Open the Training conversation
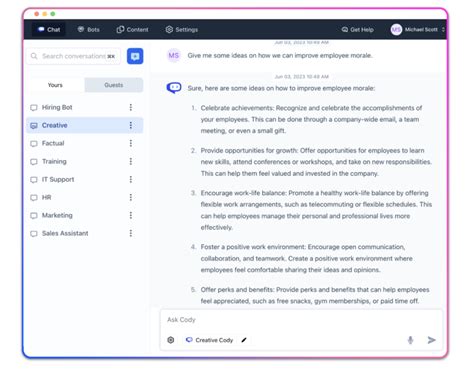474x381 pixels. 85,161
